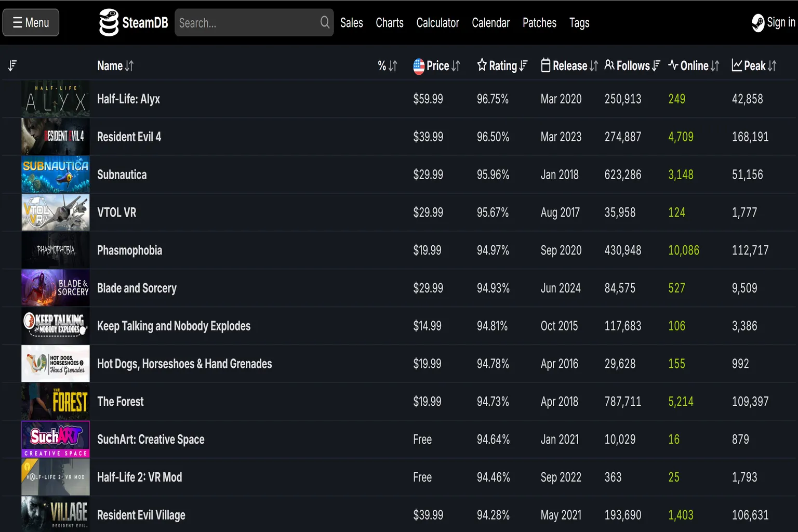Open the Charts nav item
798x532 pixels.
tap(390, 23)
